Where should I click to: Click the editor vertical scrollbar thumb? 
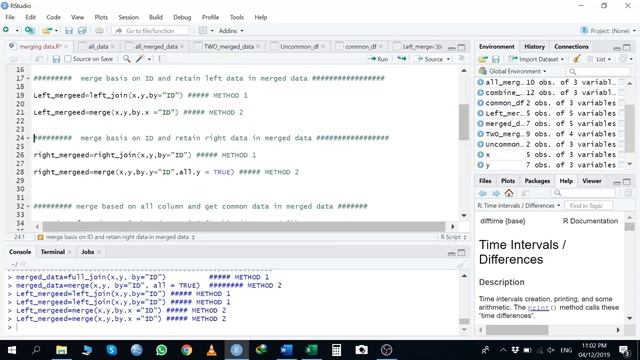(x=464, y=122)
